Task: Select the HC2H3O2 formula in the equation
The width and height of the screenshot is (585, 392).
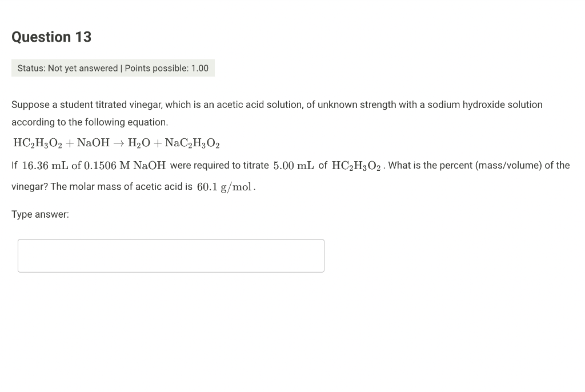Action: [38, 142]
